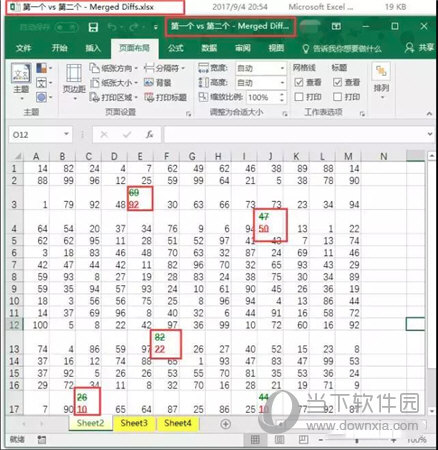Click the Insert Function fx icon
438x450 pixels.
coord(150,135)
